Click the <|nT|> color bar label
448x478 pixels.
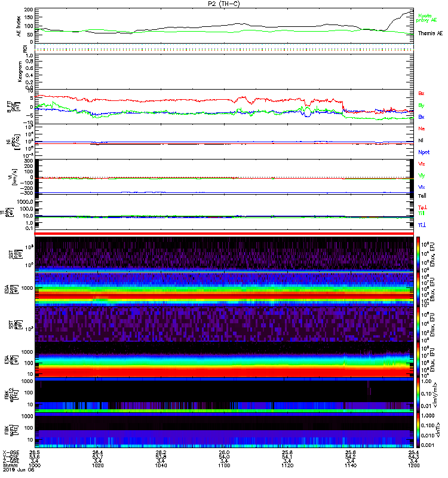pyautogui.click(x=438, y=430)
